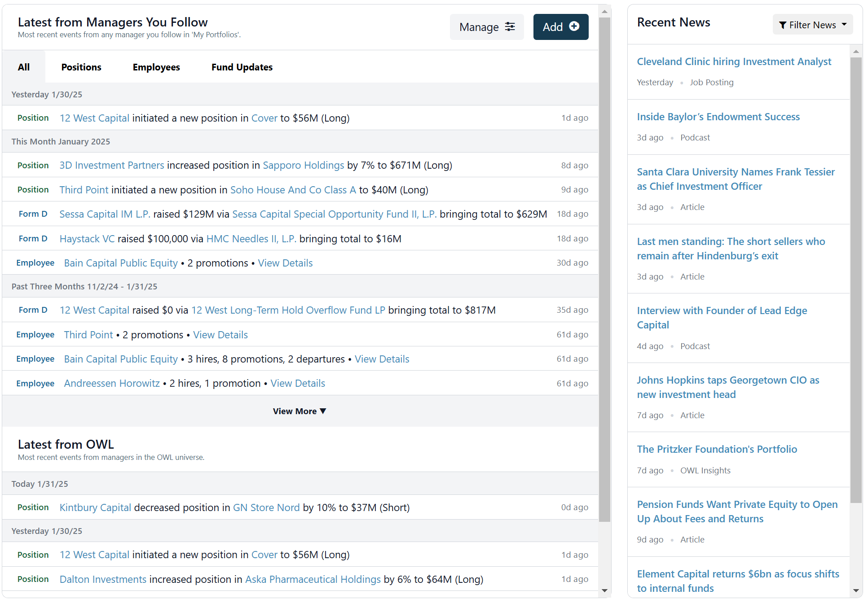
Task: Click the Manage sliders icon
Action: (510, 27)
